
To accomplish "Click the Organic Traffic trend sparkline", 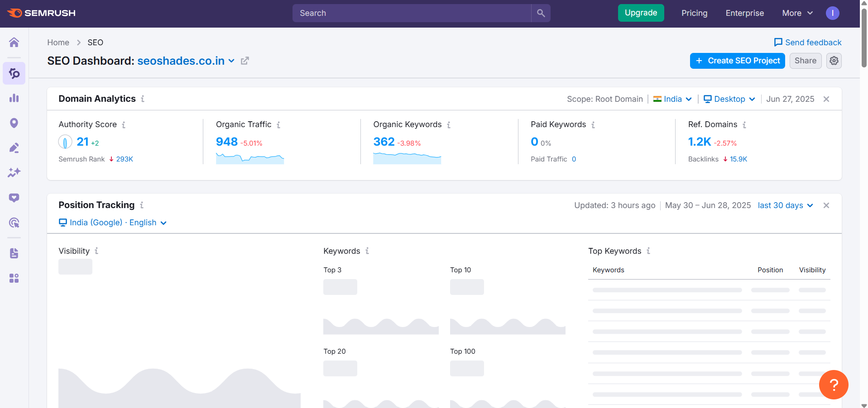I will click(250, 158).
